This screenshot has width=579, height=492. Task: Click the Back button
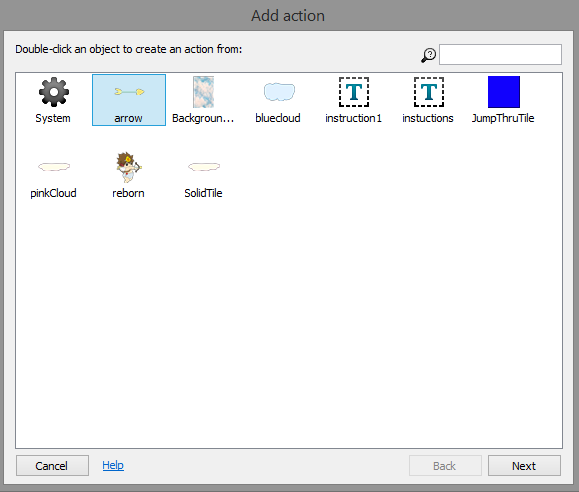pyautogui.click(x=445, y=466)
